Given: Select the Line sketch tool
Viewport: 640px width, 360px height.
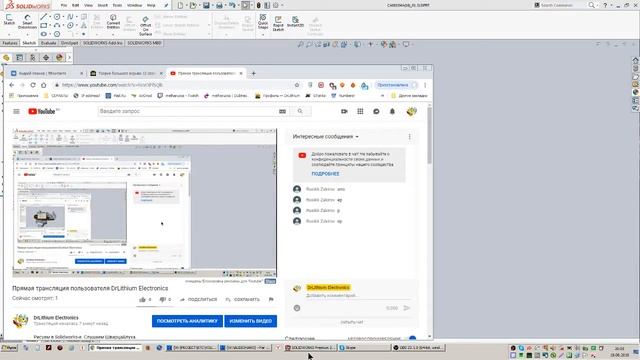Looking at the screenshot, I should pyautogui.click(x=44, y=17).
